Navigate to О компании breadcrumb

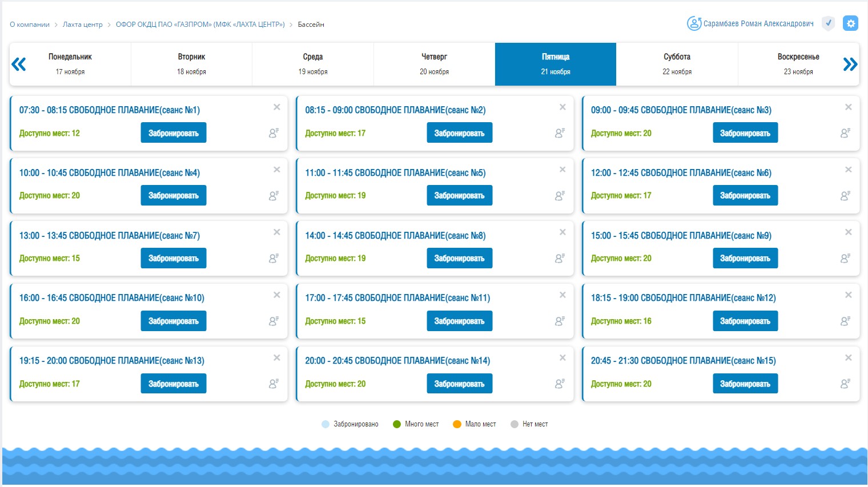pos(30,25)
